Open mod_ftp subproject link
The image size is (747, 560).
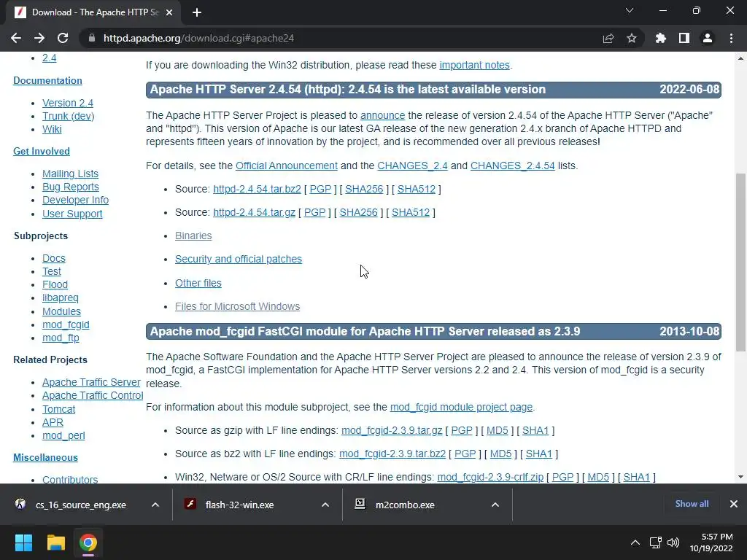pyautogui.click(x=61, y=338)
